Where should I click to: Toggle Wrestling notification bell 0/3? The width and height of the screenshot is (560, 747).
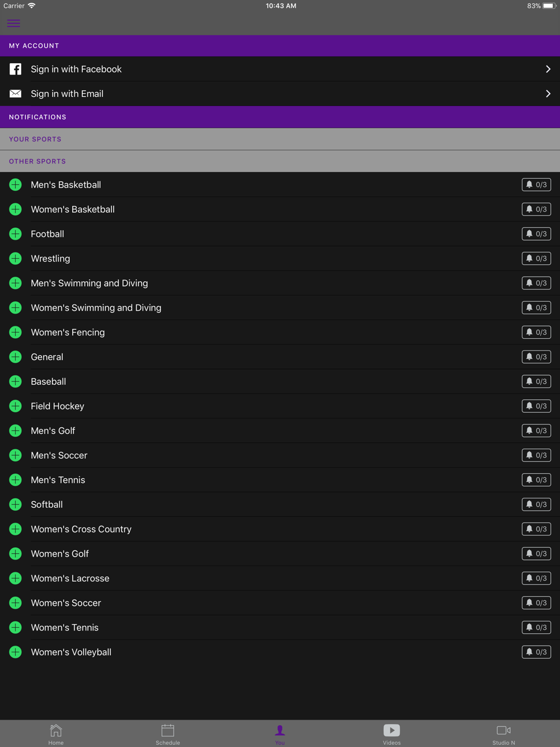(x=536, y=259)
